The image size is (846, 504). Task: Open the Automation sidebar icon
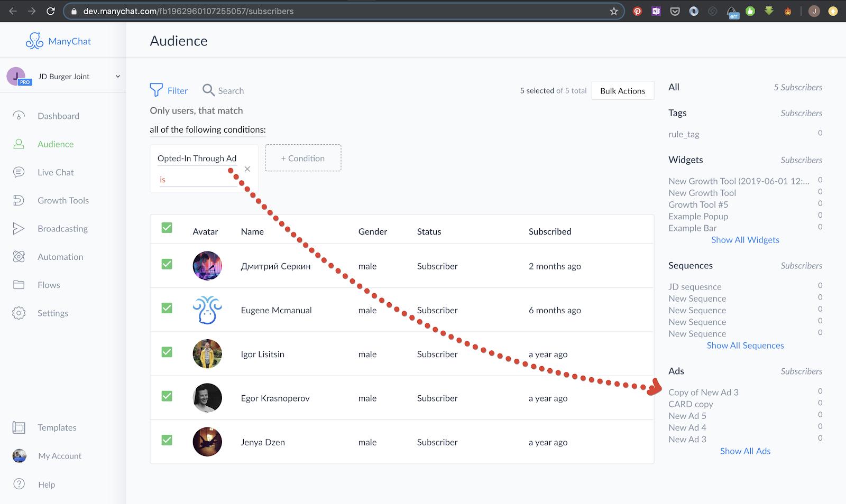click(x=19, y=257)
